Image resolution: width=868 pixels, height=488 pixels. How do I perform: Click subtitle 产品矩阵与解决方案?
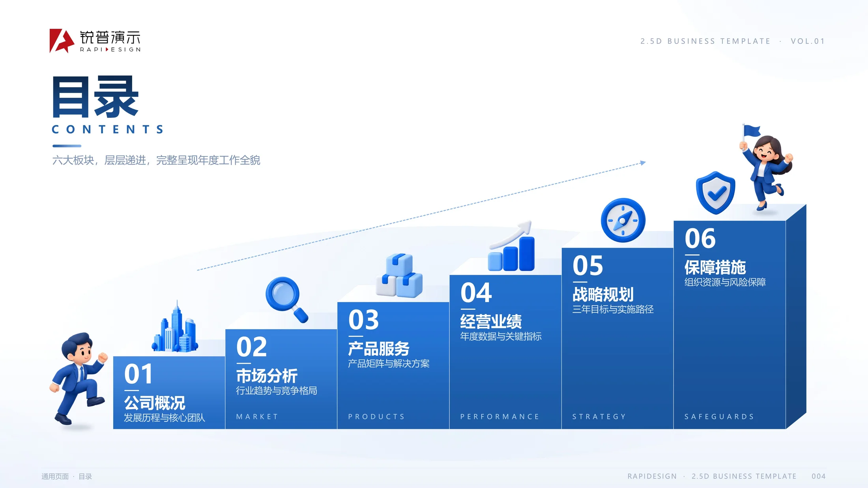[x=389, y=363]
